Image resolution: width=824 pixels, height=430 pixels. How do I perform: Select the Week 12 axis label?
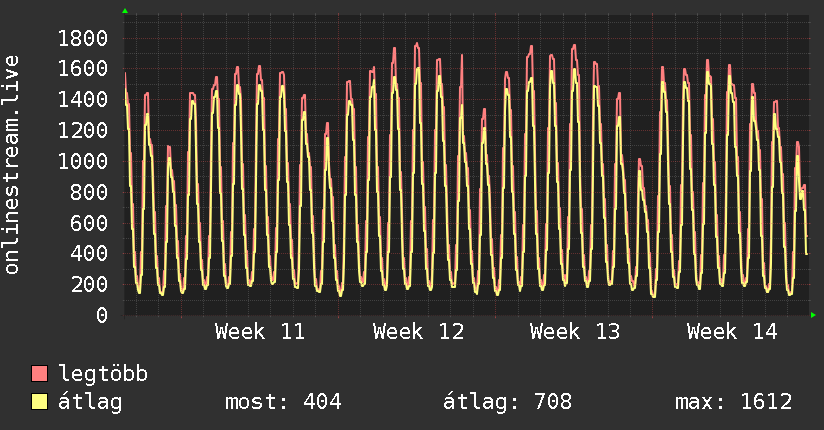418,332
